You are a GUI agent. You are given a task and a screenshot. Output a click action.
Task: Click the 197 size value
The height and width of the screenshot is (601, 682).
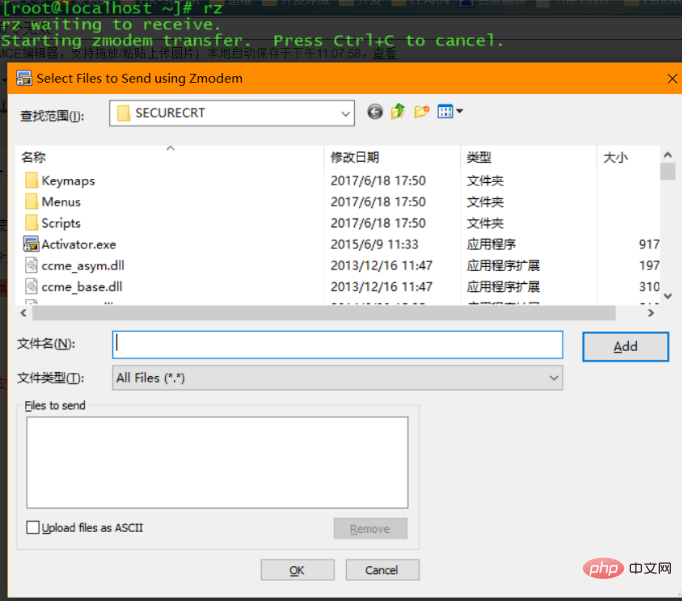[x=649, y=265]
